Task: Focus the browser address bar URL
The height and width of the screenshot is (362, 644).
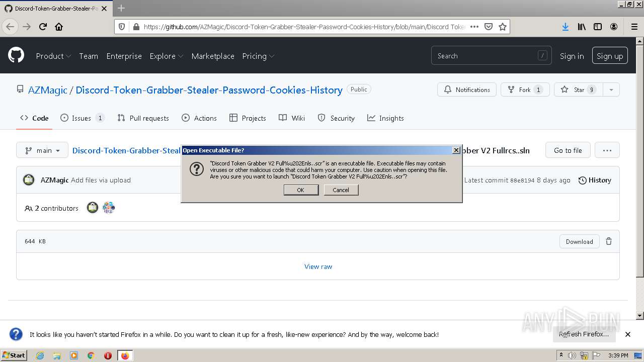Action: click(304, 27)
